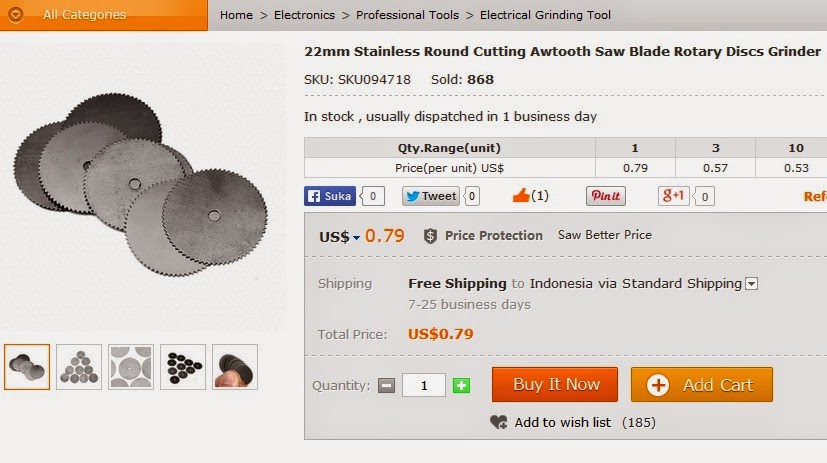Click the Twitter Tweet button
The width and height of the screenshot is (827, 463).
431,196
